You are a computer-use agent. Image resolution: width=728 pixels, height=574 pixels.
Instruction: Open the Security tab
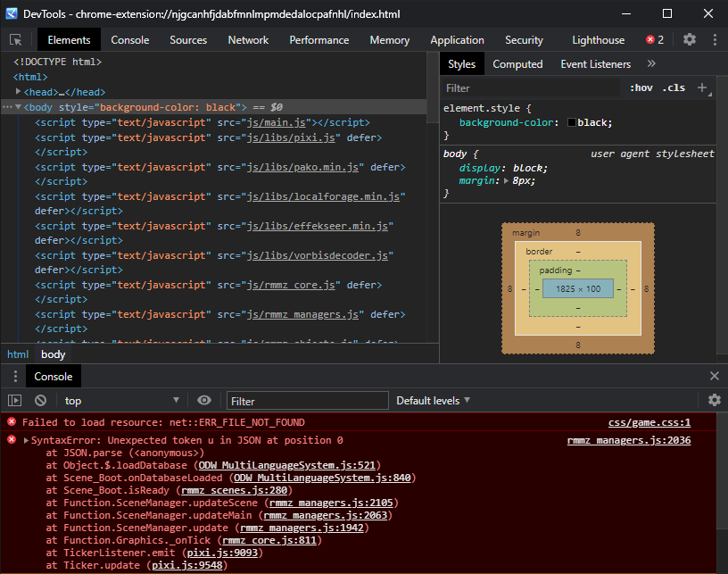pyautogui.click(x=524, y=40)
